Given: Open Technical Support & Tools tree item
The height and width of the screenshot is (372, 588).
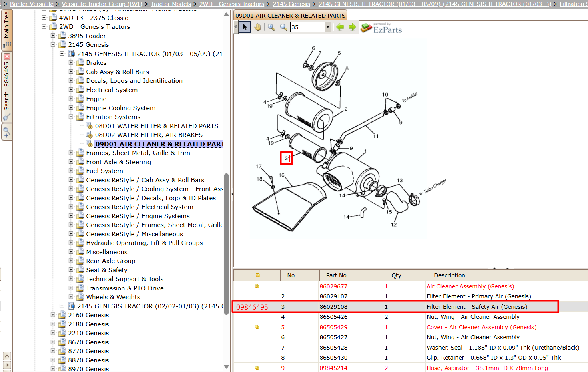Looking at the screenshot, I should [124, 279].
